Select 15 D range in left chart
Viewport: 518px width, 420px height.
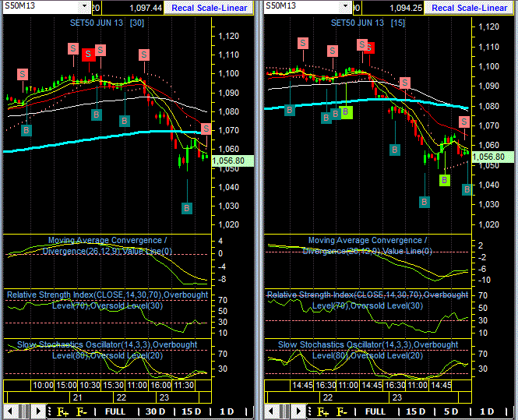(192, 411)
